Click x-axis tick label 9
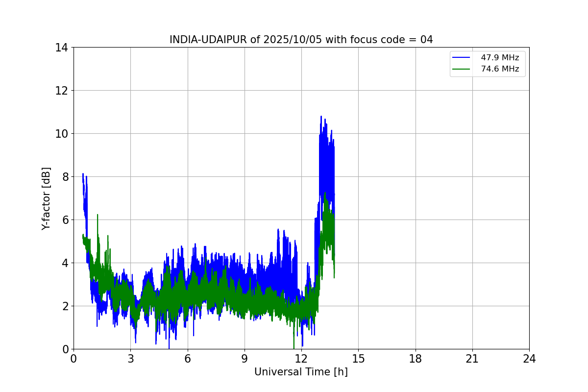Screen dimensions: 588x392 pyautogui.click(x=244, y=359)
